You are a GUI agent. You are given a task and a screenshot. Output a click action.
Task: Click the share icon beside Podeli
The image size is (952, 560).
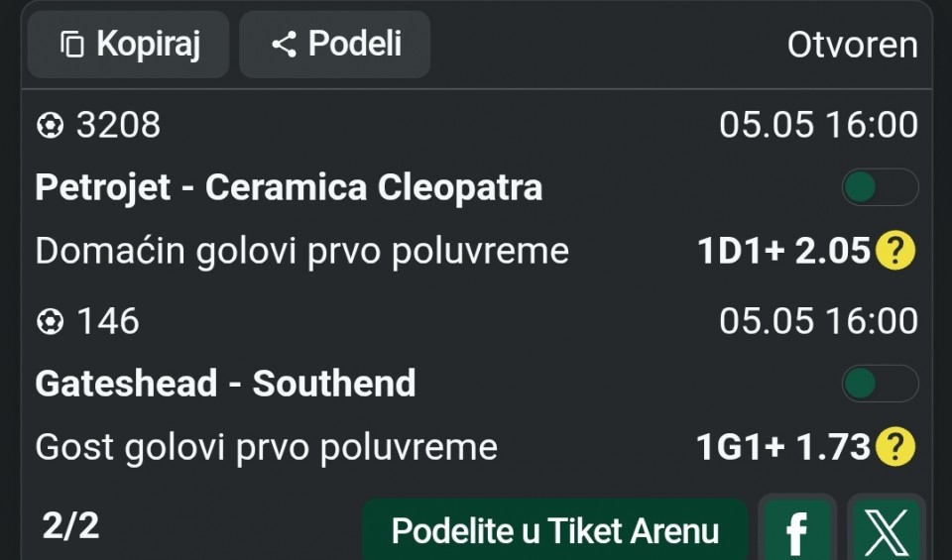(x=284, y=45)
